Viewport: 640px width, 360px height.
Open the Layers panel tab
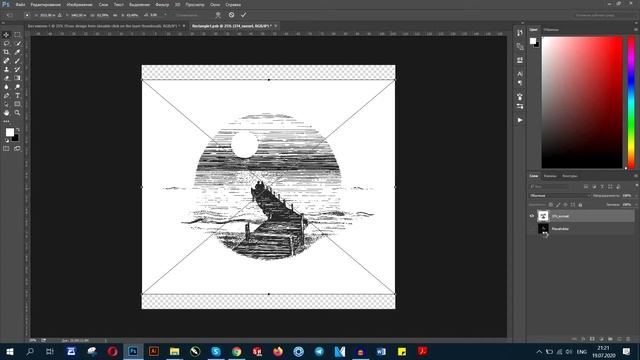coord(534,176)
